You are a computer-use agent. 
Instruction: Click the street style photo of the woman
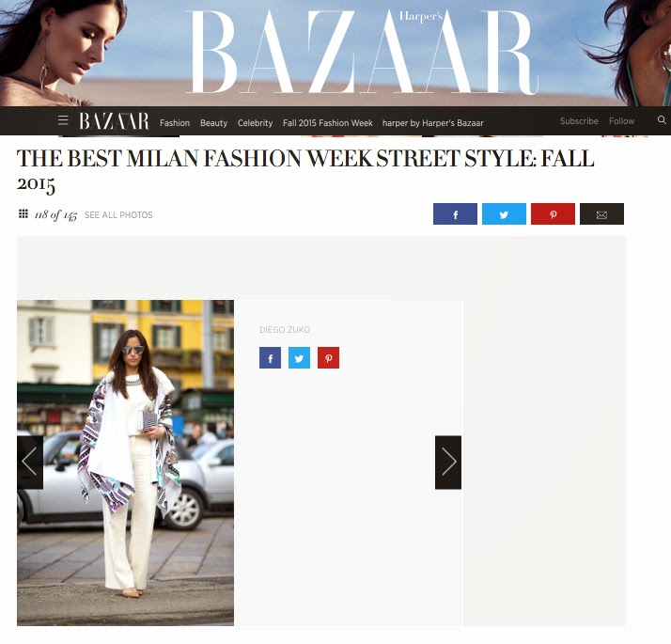click(125, 463)
